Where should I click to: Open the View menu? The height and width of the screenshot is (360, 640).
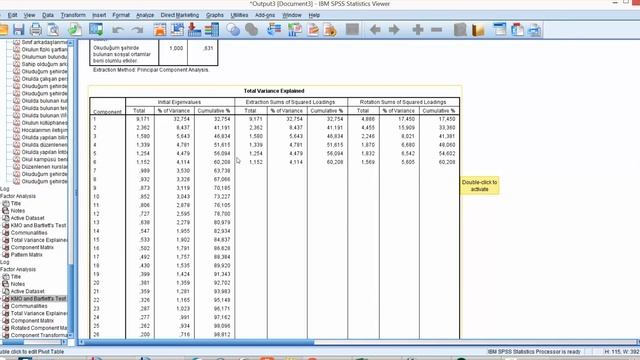pyautogui.click(x=29, y=15)
